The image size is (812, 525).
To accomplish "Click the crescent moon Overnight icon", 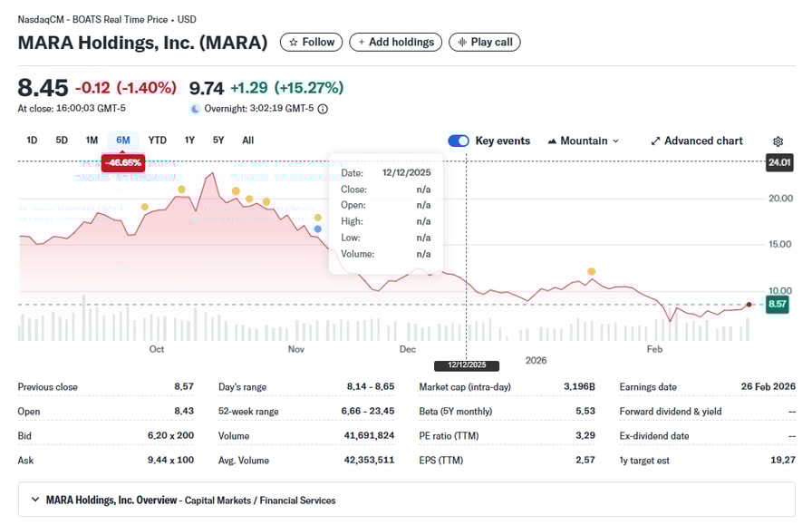I will pos(195,109).
